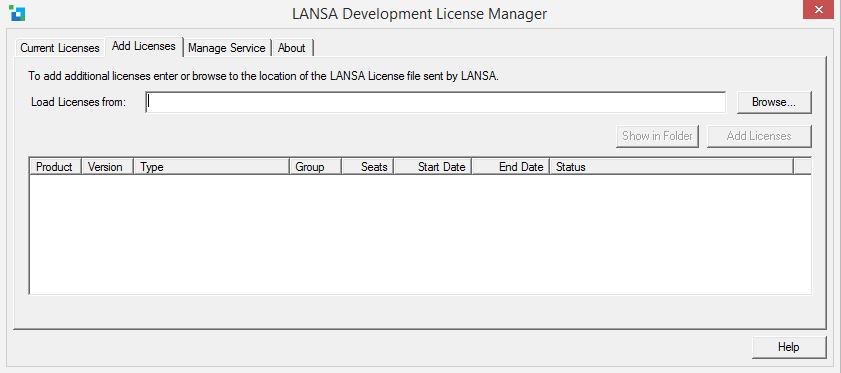Select the Add Licenses tab
Screen dimensions: 841x373
click(x=144, y=46)
